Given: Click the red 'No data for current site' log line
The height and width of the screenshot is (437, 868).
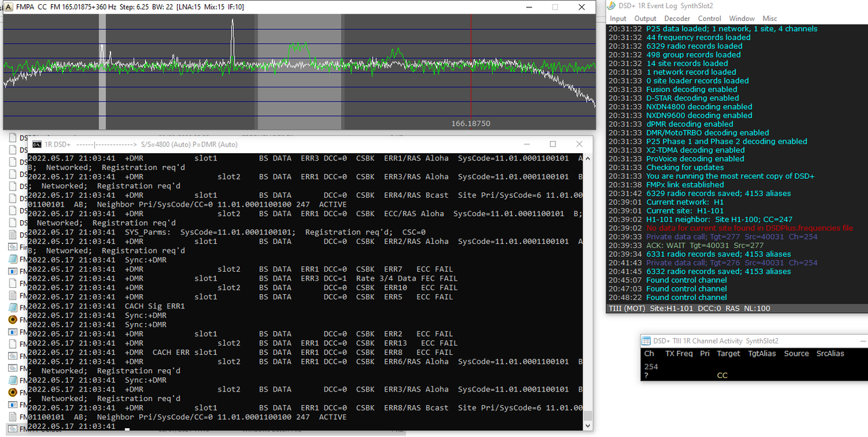Looking at the screenshot, I should click(749, 228).
